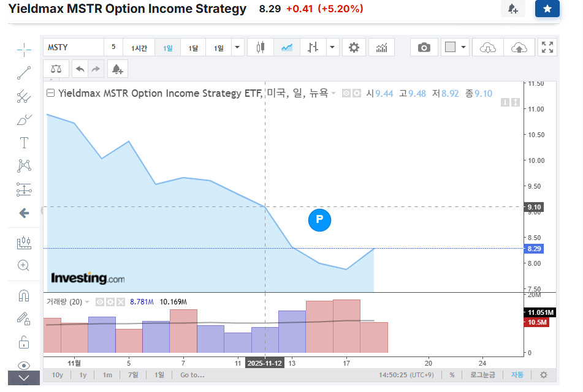Screen dimensions: 583x392
Task: Toggle 로그눈금 log scale
Action: click(482, 375)
